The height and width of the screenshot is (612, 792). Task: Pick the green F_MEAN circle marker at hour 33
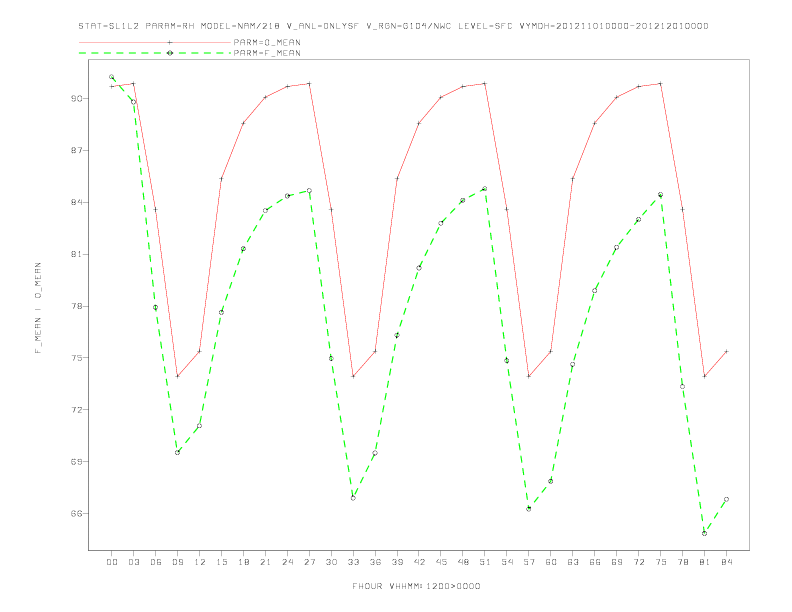point(353,498)
